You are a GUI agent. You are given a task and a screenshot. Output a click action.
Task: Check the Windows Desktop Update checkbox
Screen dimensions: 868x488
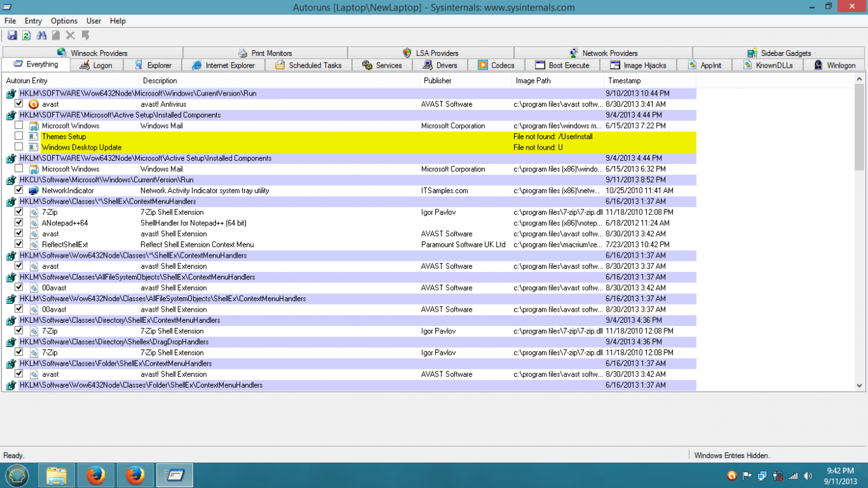click(x=19, y=148)
